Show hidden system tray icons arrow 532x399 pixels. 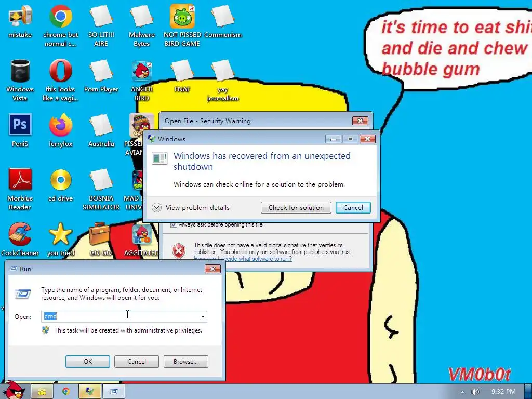[462, 392]
